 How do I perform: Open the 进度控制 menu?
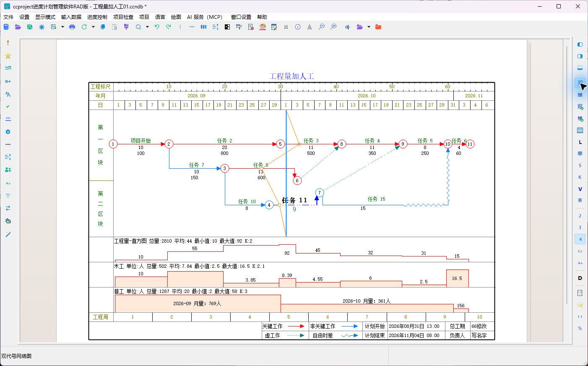pos(97,17)
